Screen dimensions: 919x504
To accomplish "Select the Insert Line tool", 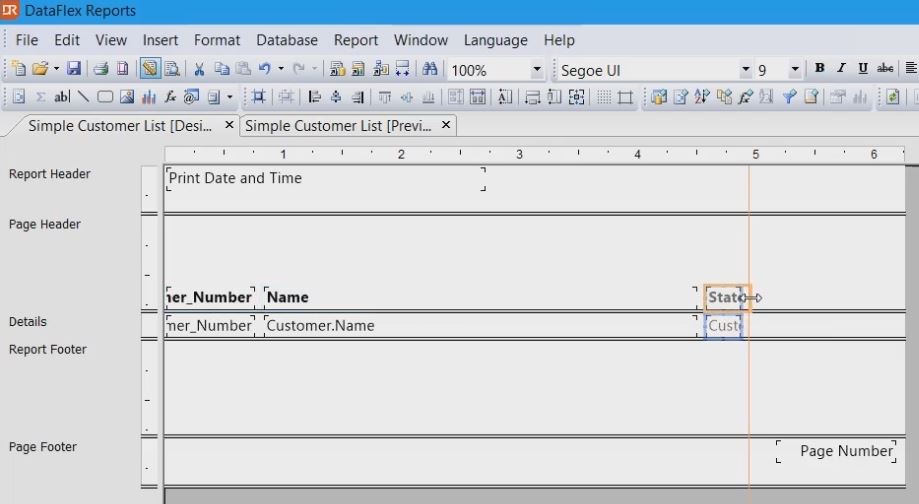I will pos(83,97).
